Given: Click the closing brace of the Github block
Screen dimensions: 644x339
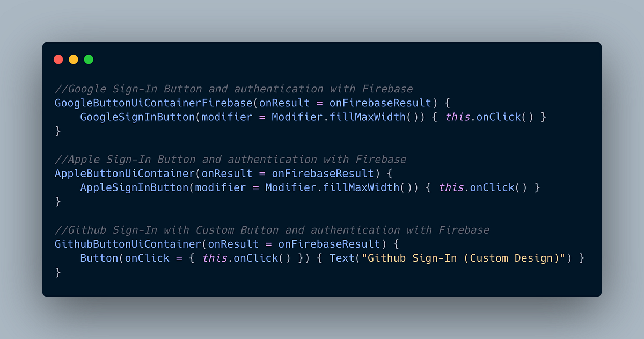Looking at the screenshot, I should click(x=58, y=272).
